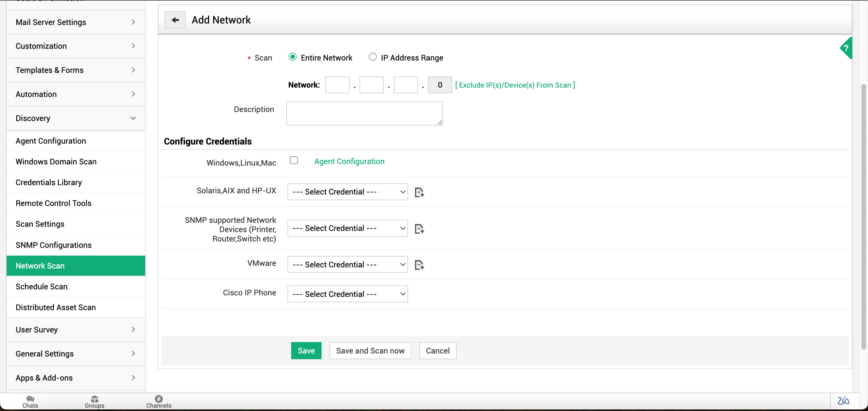
Task: Open the Exclude IP(s)/Device(s) From Scan link
Action: point(514,85)
